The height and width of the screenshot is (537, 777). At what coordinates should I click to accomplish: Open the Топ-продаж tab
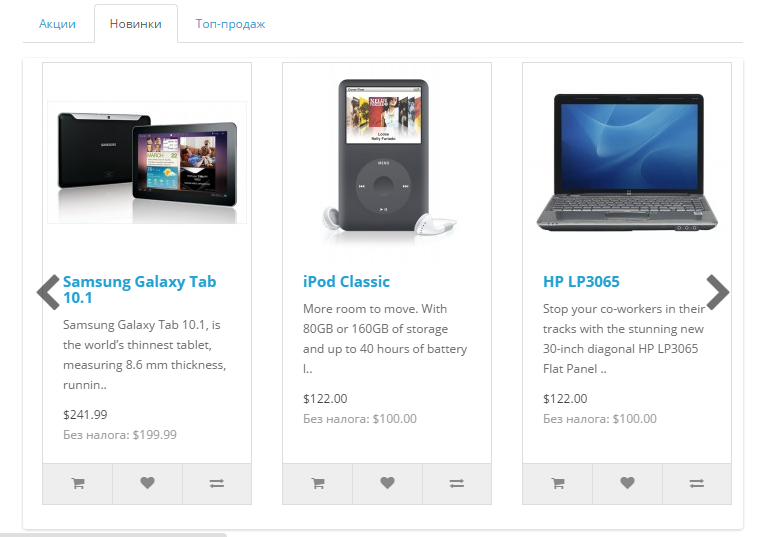pyautogui.click(x=230, y=24)
